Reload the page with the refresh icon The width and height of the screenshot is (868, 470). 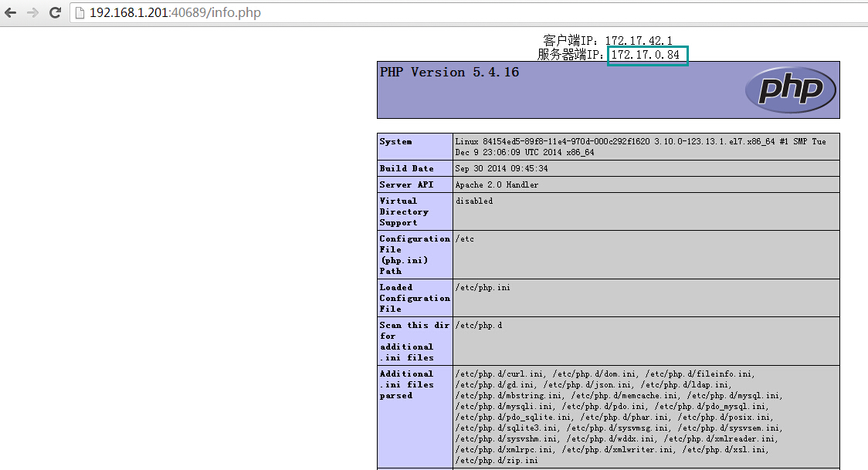point(53,12)
